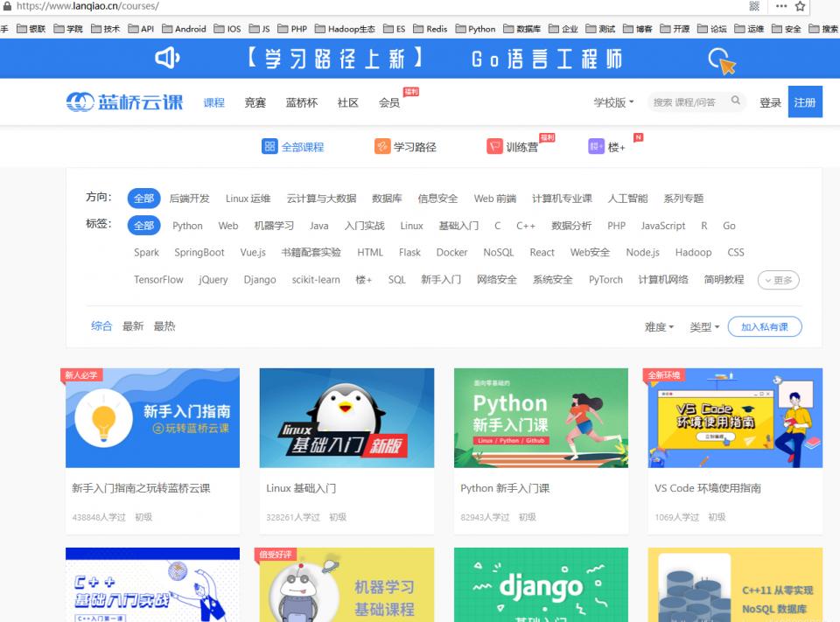Switch to the 竞赛 tab
The height and width of the screenshot is (622, 840).
255,101
